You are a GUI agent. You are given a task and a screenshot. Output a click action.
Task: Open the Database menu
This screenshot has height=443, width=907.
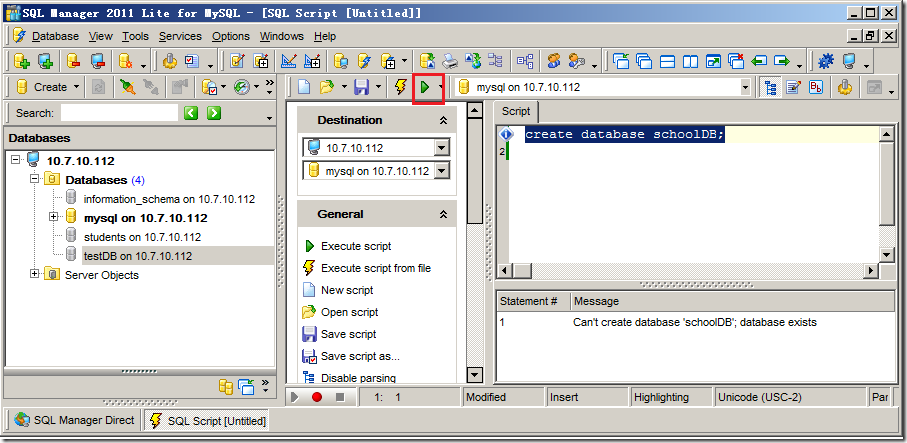[x=55, y=36]
